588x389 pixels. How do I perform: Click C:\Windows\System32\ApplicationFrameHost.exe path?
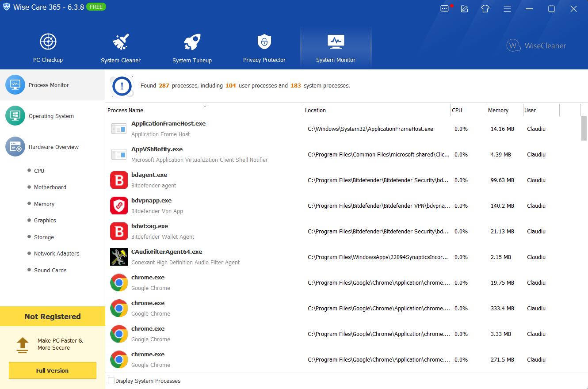(x=370, y=129)
